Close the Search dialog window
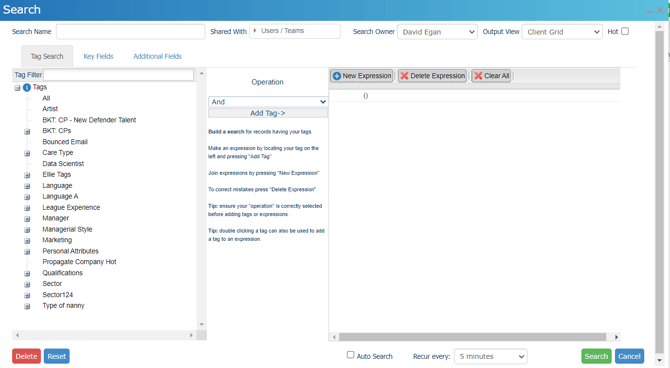The height and width of the screenshot is (368, 670). point(660,10)
